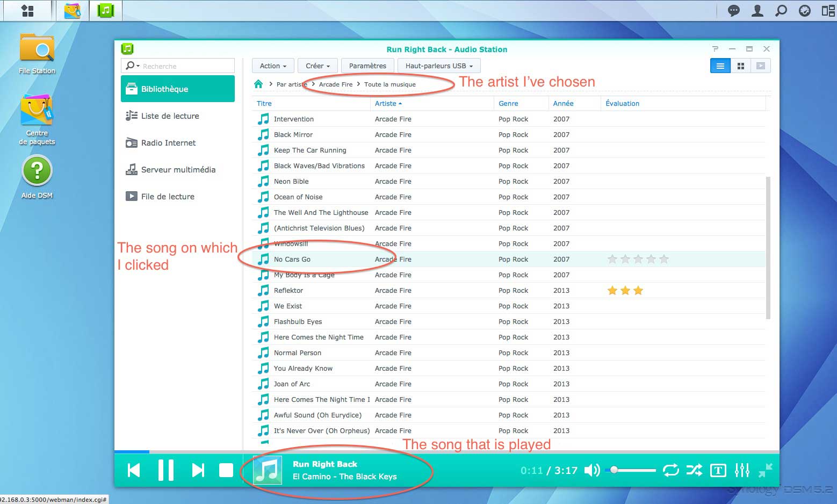Open the equalizer settings icon
This screenshot has width=837, height=504.
(742, 470)
